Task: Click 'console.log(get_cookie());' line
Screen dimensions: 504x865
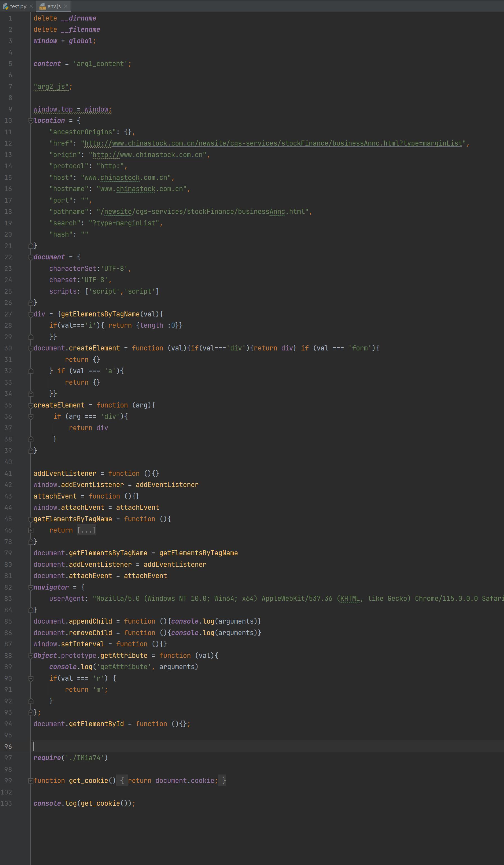Action: point(84,803)
